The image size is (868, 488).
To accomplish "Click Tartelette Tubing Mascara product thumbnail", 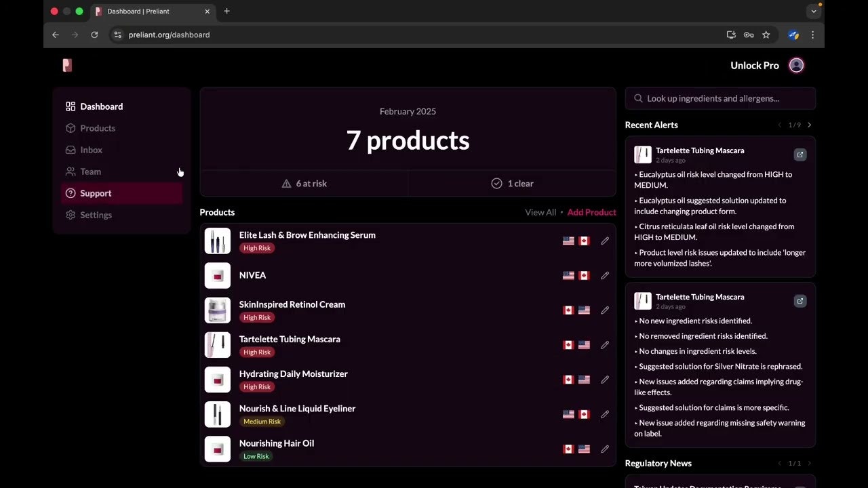I will coord(218,344).
